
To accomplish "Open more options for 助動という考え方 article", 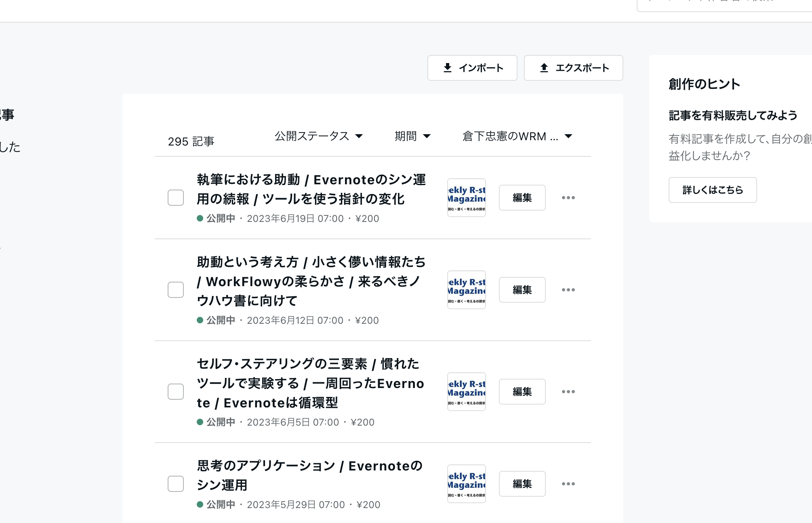I will pyautogui.click(x=568, y=290).
